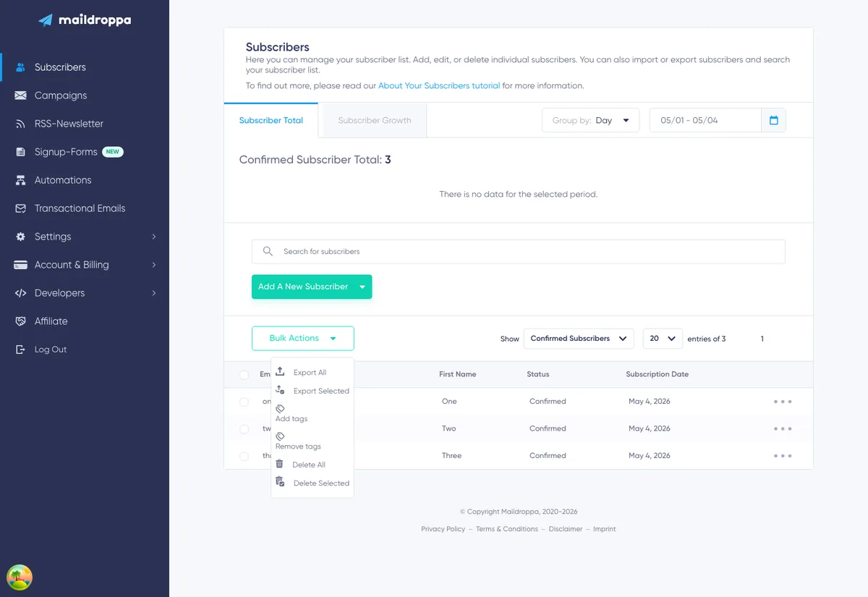868x597 pixels.
Task: Click the Maildroppa paper plane logo
Action: pos(46,20)
